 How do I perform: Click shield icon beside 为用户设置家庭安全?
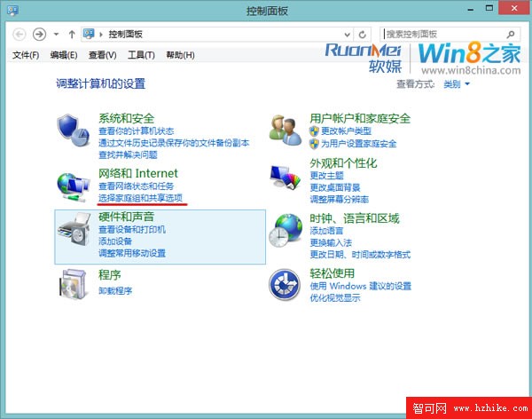tap(314, 144)
